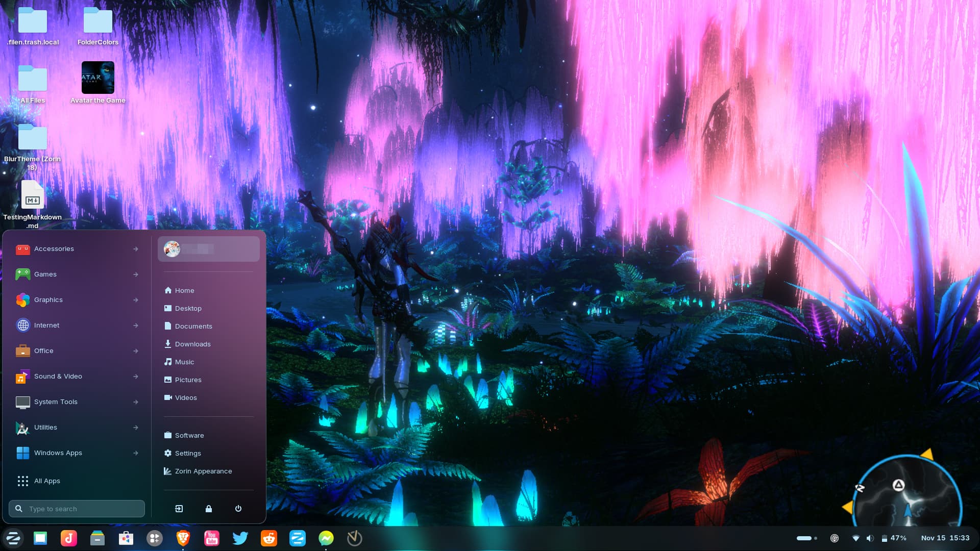
Task: Switch using the workspace indicator in the panel
Action: pyautogui.click(x=806, y=538)
